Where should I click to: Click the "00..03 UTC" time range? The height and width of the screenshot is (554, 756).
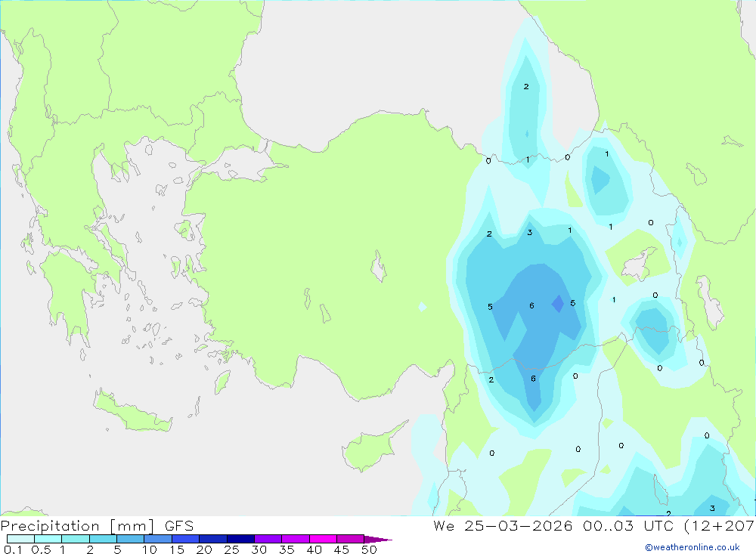click(x=628, y=525)
